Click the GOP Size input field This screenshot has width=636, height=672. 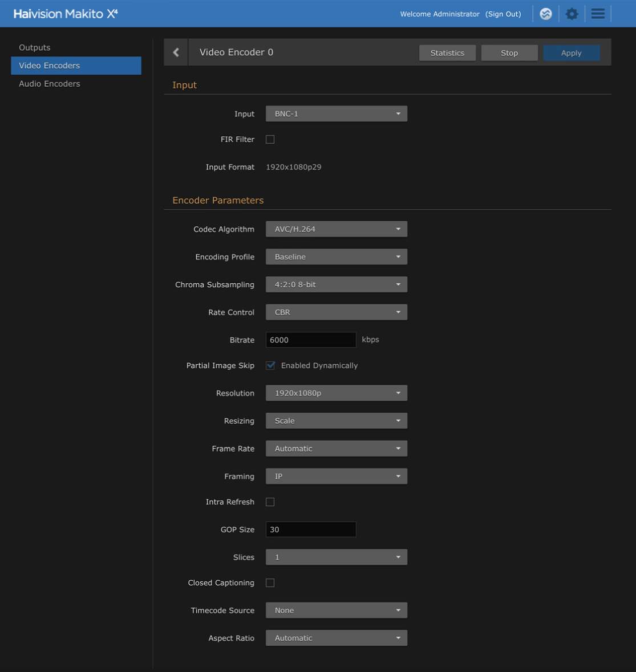pyautogui.click(x=311, y=530)
